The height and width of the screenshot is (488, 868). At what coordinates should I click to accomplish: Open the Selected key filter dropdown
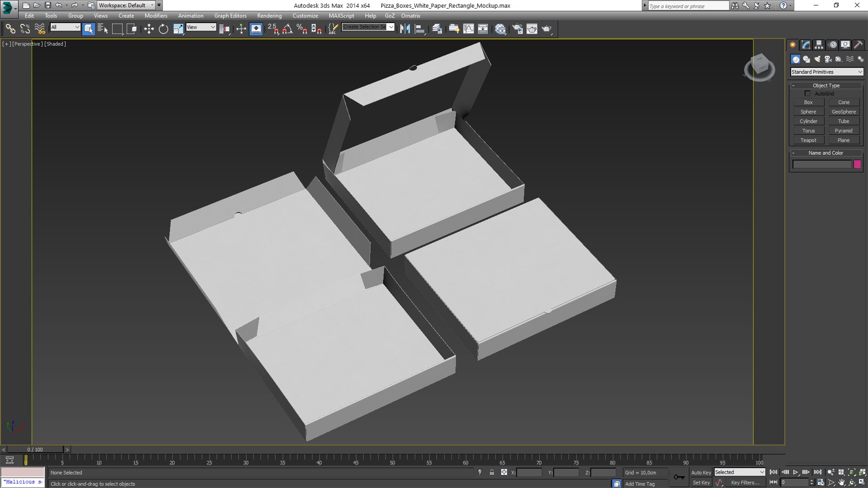pyautogui.click(x=740, y=472)
